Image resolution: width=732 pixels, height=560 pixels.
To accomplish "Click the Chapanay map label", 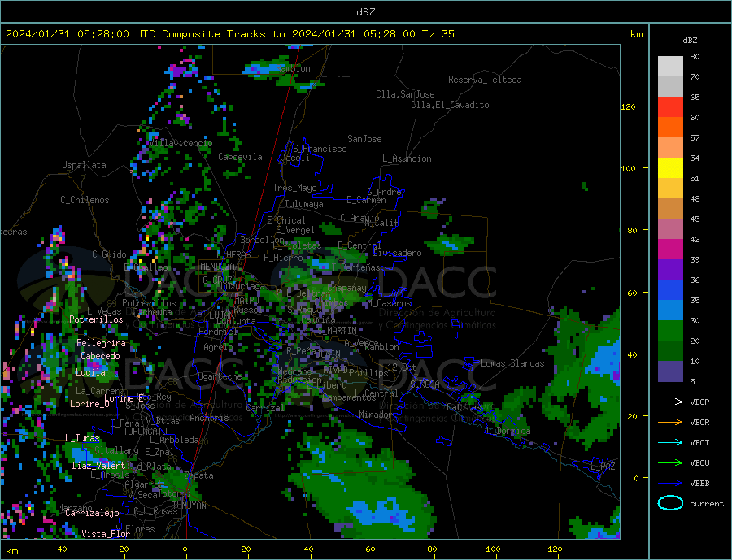I will point(346,289).
